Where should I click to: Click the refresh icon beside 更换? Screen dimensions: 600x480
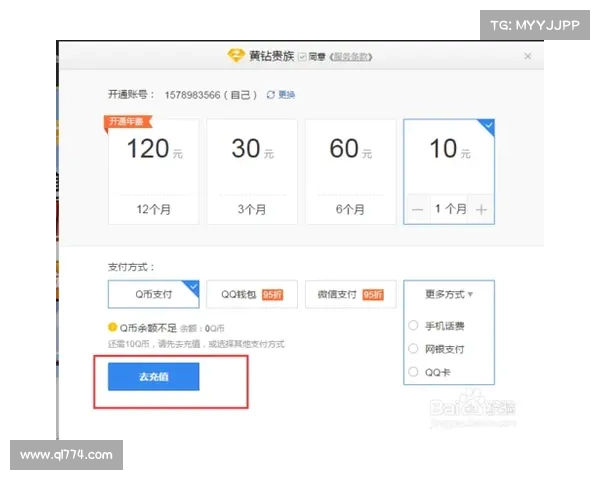[x=270, y=94]
